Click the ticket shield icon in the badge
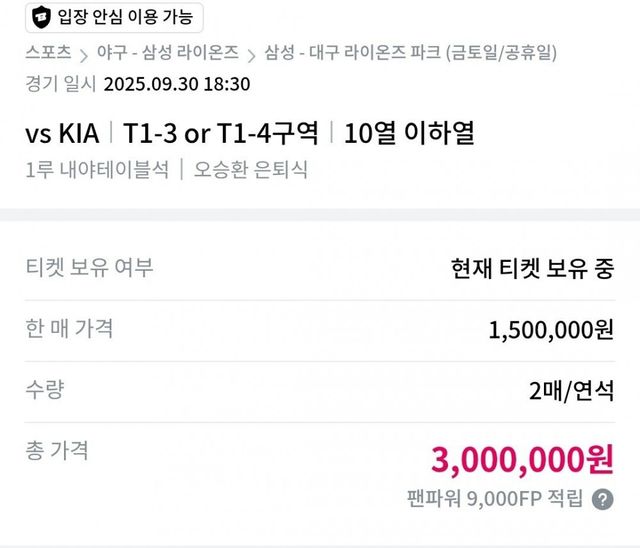 click(41, 17)
